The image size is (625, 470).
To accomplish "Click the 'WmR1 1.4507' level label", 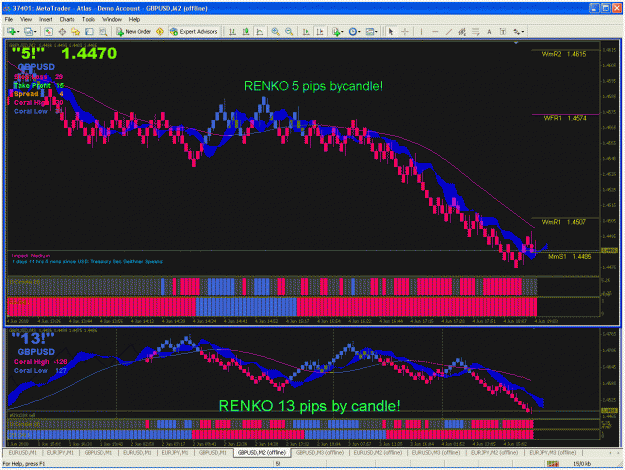I will click(563, 222).
